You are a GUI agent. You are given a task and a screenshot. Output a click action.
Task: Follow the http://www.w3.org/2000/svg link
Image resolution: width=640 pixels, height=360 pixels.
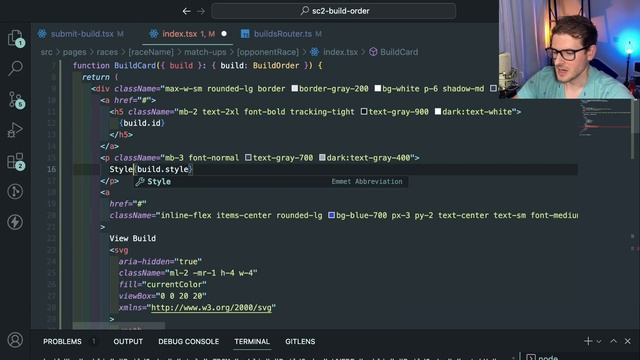tap(211, 308)
